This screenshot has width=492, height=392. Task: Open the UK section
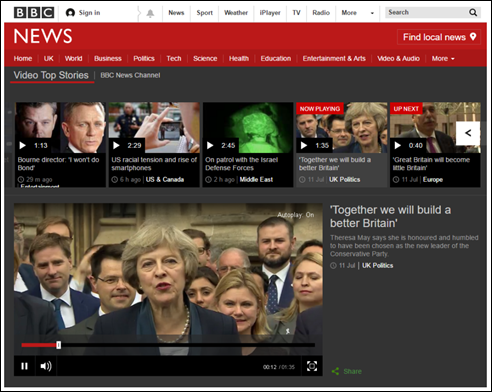pyautogui.click(x=49, y=59)
